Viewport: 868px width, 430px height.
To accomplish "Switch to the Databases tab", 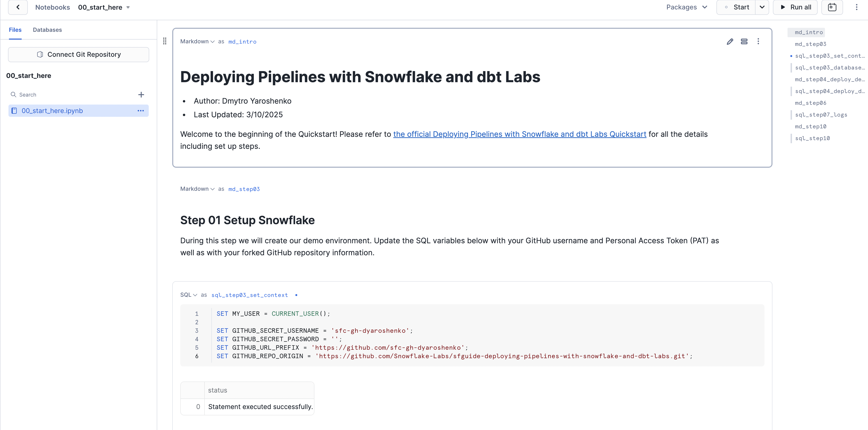I will pyautogui.click(x=47, y=30).
